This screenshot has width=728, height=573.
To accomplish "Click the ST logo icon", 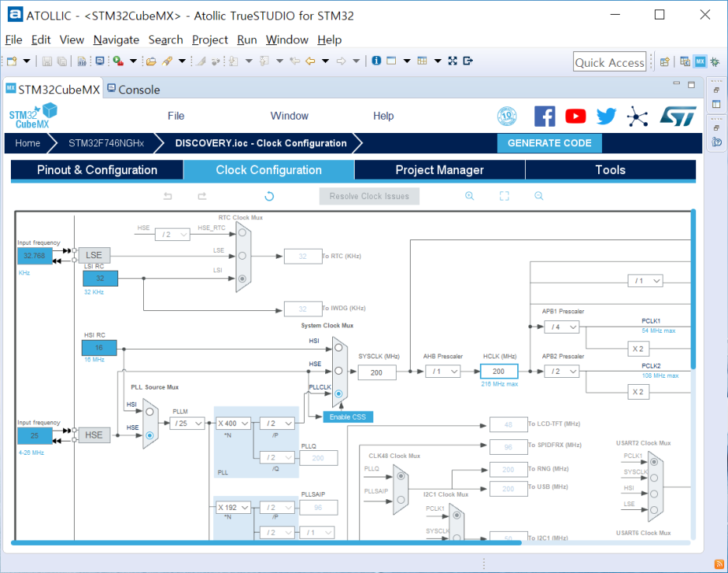I will (x=678, y=116).
